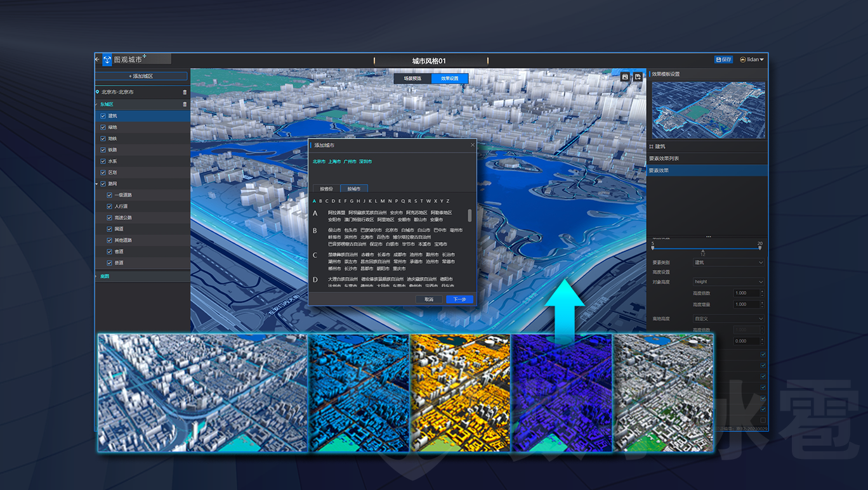Collapse the 路网 tree group
868x490 pixels.
[x=96, y=184]
